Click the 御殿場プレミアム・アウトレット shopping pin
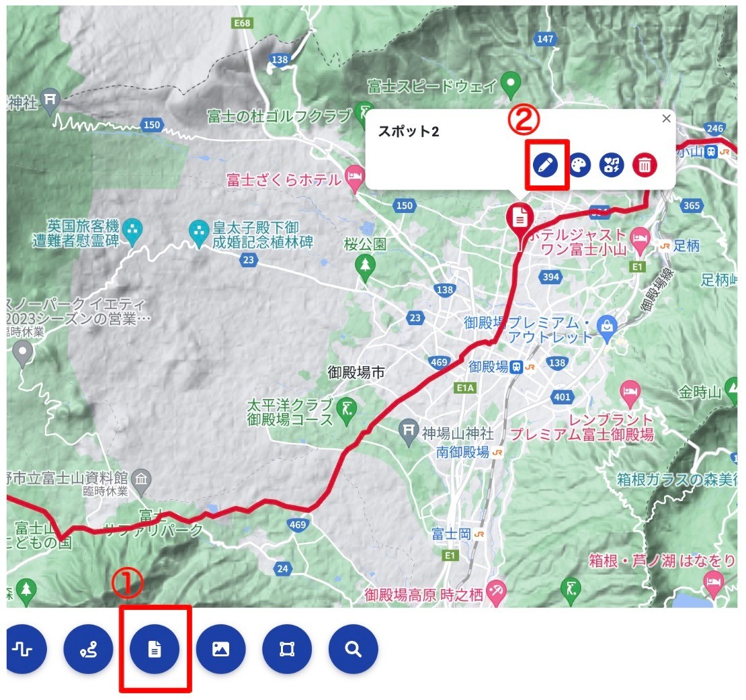 [607, 328]
